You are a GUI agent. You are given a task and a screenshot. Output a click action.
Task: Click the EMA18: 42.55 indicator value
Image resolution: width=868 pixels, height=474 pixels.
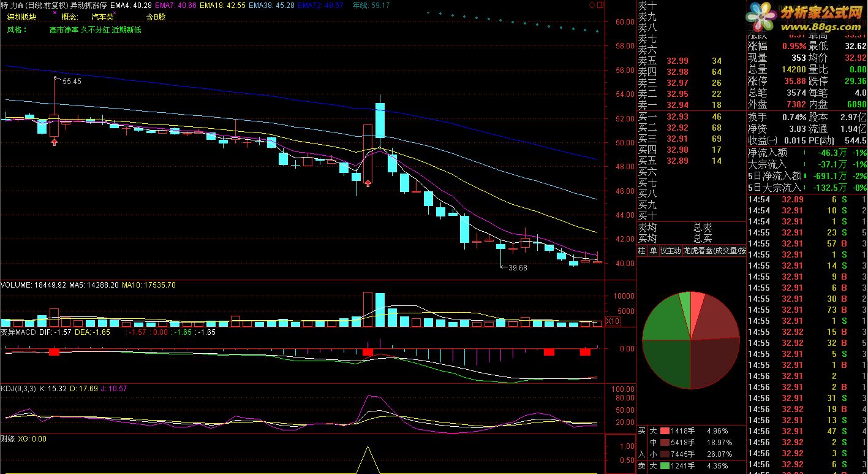click(x=223, y=5)
